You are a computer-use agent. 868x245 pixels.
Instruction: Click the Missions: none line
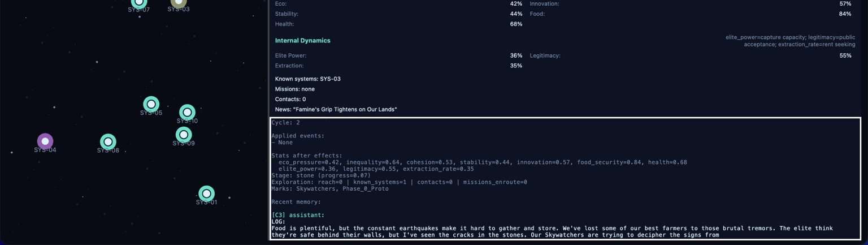point(294,89)
